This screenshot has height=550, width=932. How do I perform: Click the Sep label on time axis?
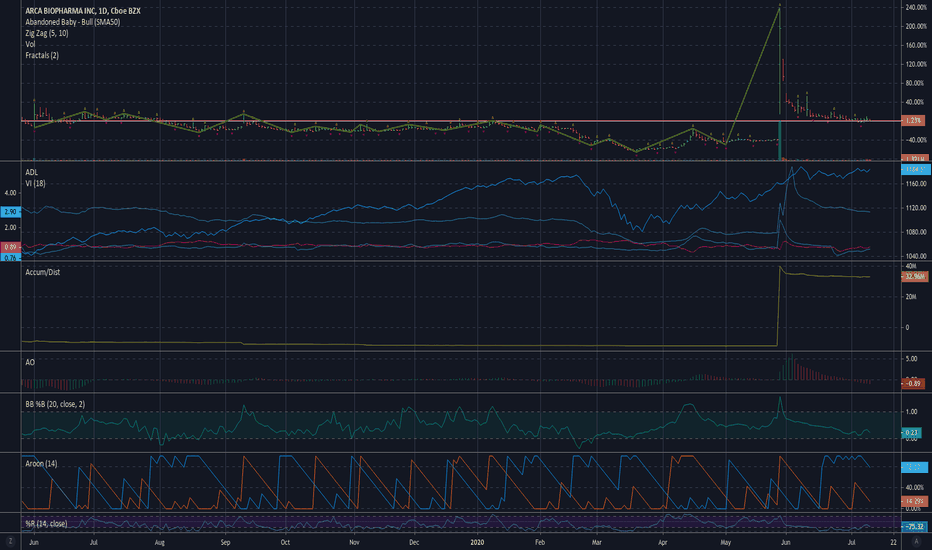pyautogui.click(x=225, y=542)
